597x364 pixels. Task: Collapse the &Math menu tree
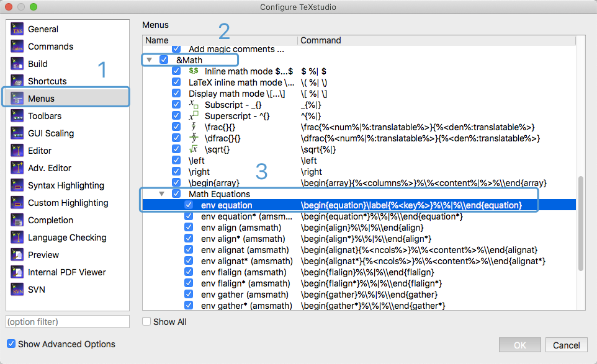[148, 60]
